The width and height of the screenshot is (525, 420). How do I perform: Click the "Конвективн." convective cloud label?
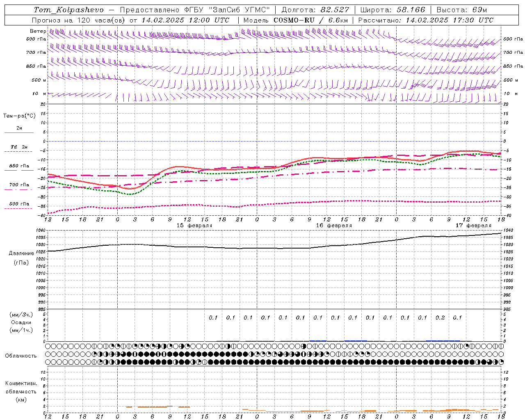pos(21,383)
